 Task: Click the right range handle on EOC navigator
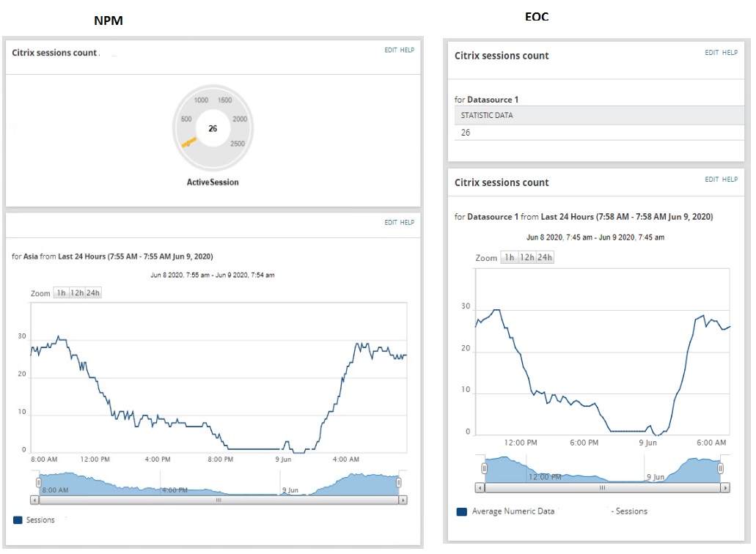coord(720,468)
